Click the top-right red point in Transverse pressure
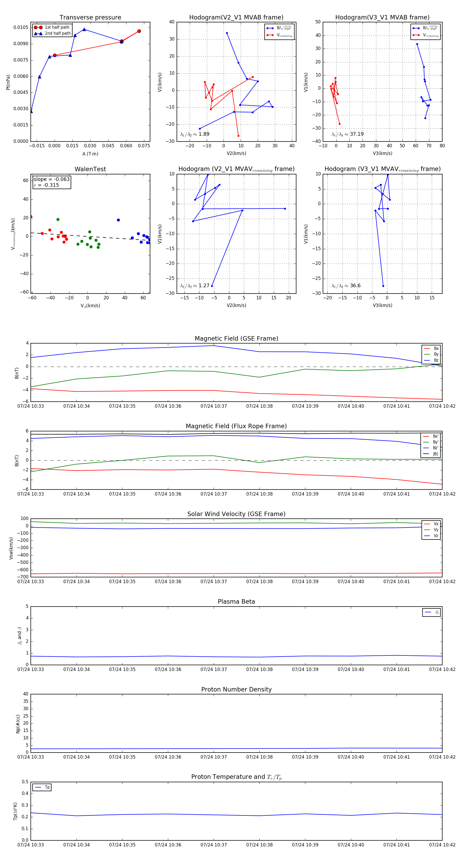This screenshot has height=868, width=473. pyautogui.click(x=139, y=31)
